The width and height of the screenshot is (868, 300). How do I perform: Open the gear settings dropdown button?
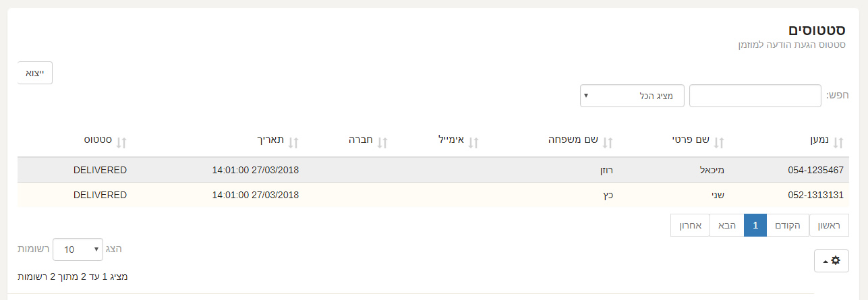832,260
